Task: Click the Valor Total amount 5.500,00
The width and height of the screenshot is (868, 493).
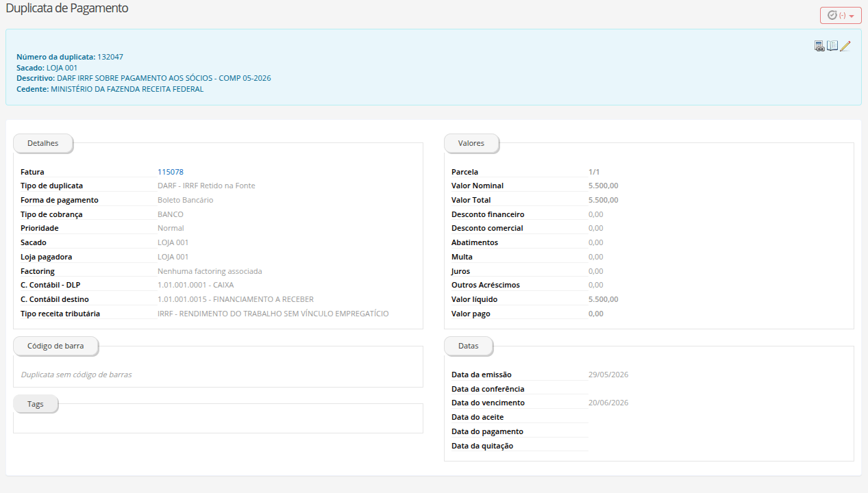Action: (603, 200)
